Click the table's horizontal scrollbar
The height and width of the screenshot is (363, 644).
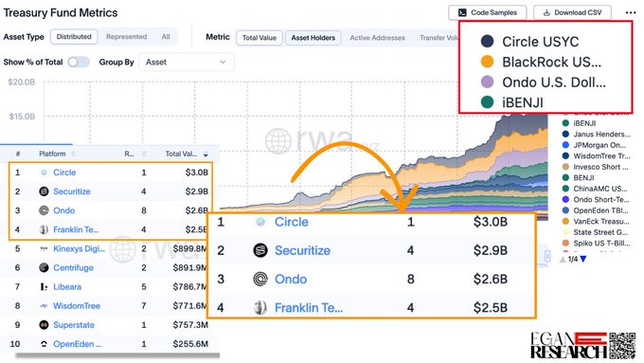[116, 355]
